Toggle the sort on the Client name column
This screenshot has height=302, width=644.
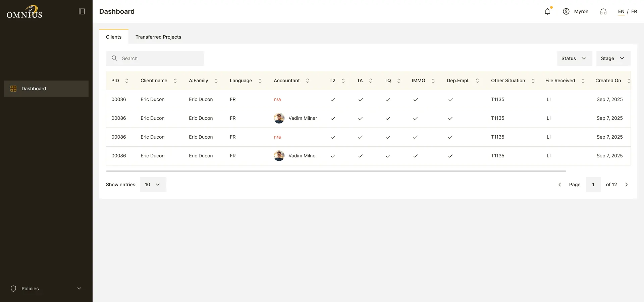coord(175,81)
